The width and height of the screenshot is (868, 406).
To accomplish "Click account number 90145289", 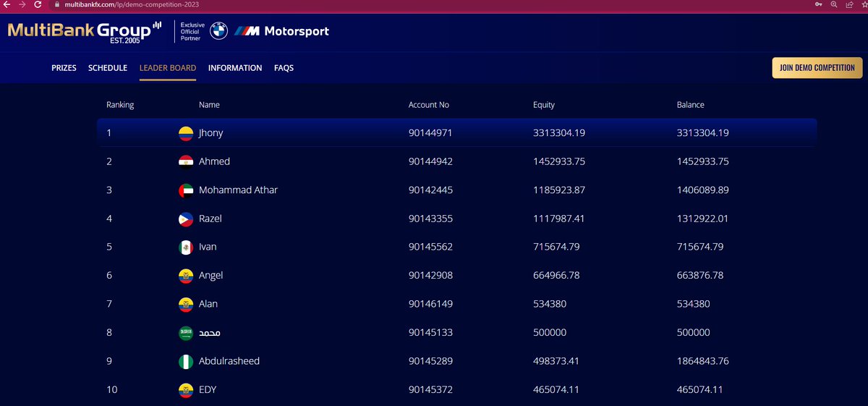I will 430,361.
